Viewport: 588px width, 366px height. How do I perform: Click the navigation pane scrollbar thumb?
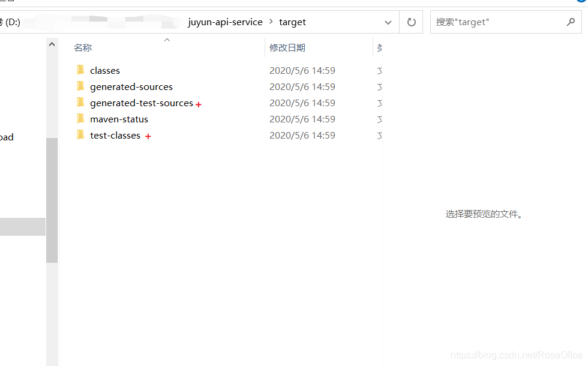coord(52,200)
